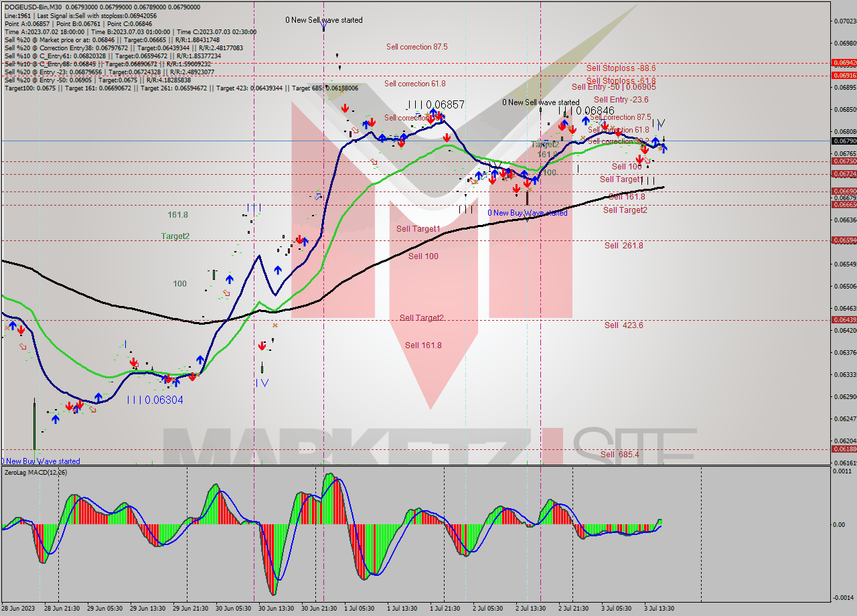The image size is (857, 616).
Task: Click the 'Sell %20 @ Correction Entry38' line
Action: click(124, 48)
